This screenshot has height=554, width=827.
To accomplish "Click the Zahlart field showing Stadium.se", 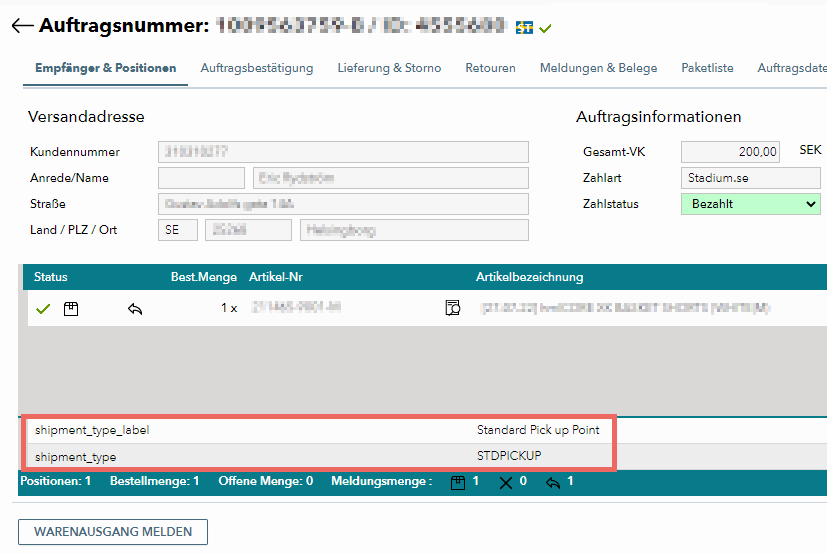I will pos(751,178).
